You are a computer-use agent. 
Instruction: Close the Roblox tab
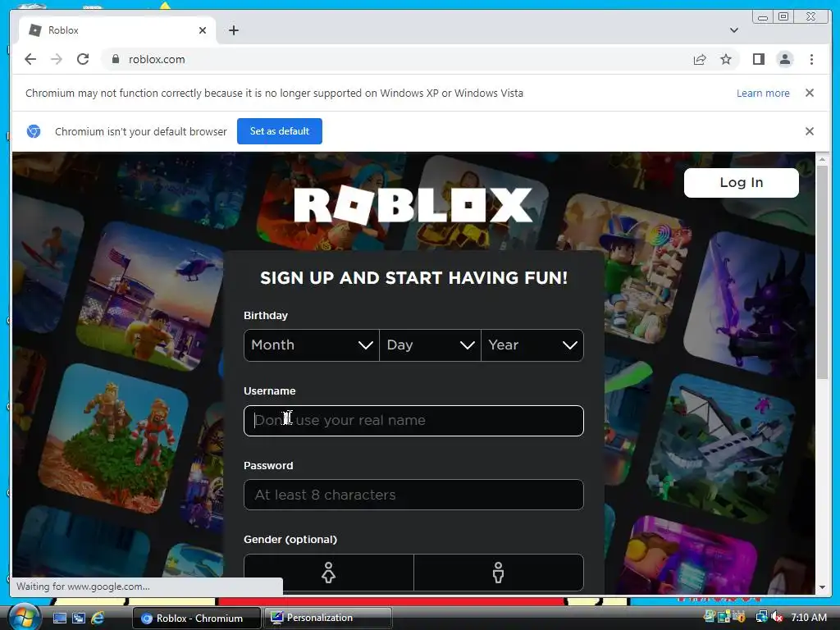pos(203,30)
